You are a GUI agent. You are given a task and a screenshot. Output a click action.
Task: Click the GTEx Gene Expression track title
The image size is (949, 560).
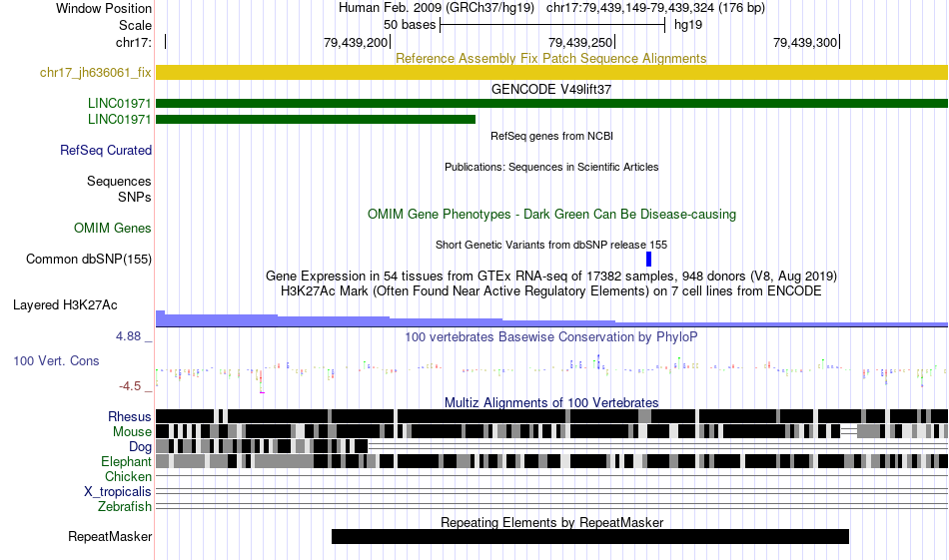(x=551, y=277)
